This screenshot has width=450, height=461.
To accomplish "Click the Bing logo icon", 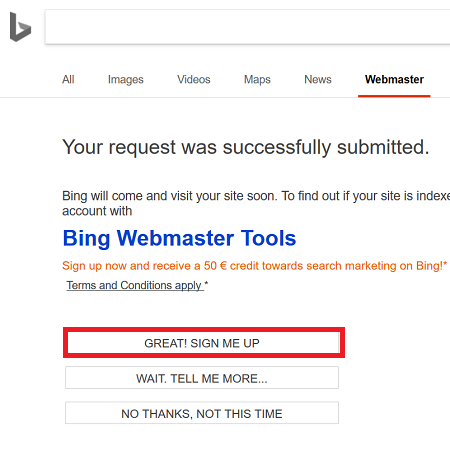I will coord(20,27).
